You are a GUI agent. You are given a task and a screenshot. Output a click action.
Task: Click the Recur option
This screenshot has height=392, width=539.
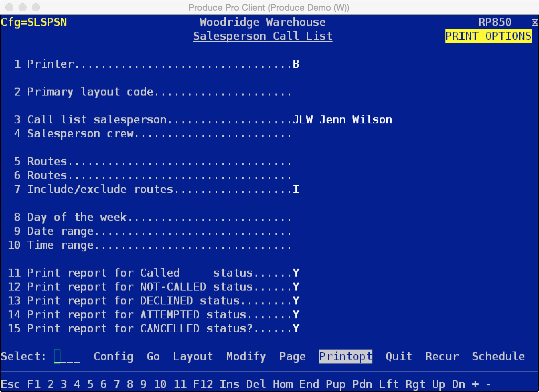pyautogui.click(x=442, y=357)
